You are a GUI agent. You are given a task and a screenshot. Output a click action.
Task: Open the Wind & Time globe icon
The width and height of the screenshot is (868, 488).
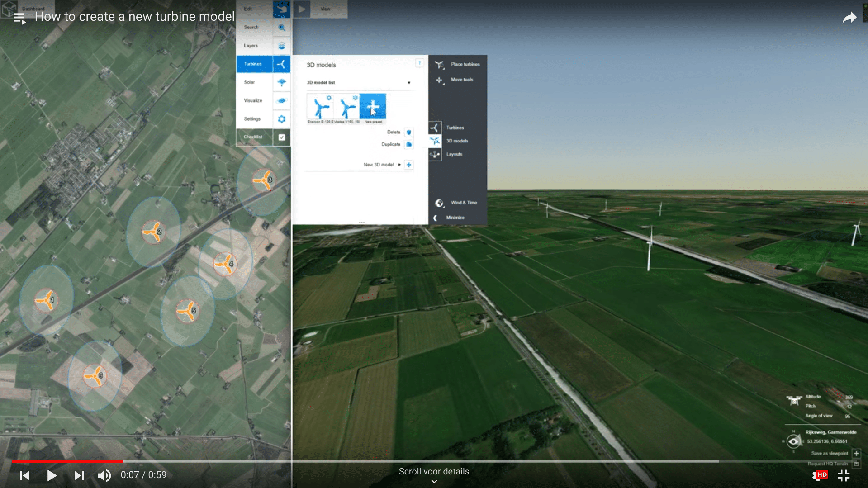[439, 203]
